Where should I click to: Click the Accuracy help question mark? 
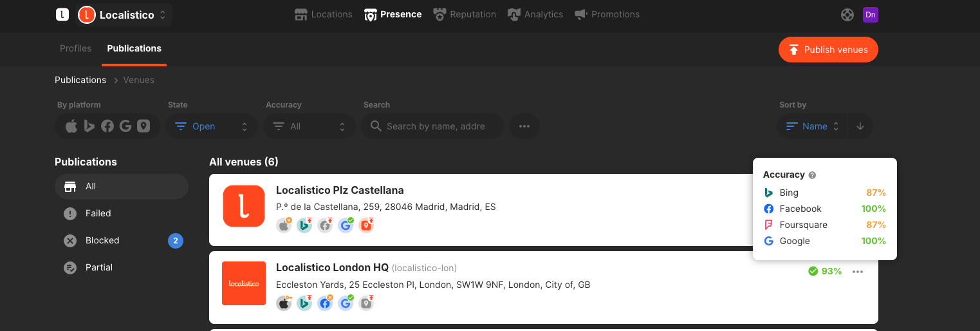click(812, 175)
